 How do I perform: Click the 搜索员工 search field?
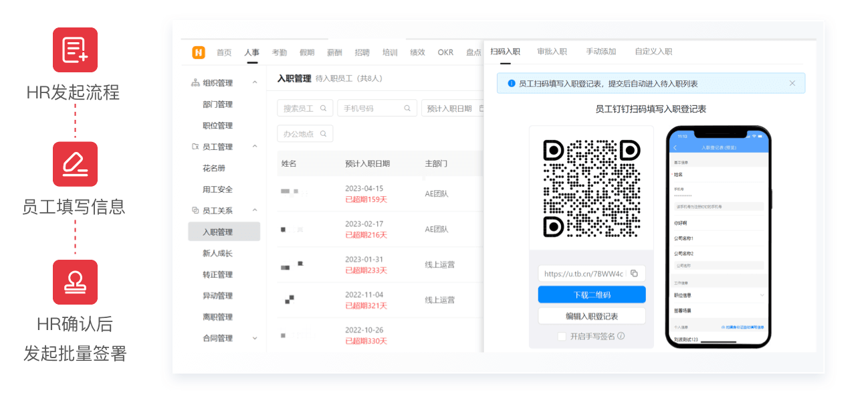[x=305, y=108]
